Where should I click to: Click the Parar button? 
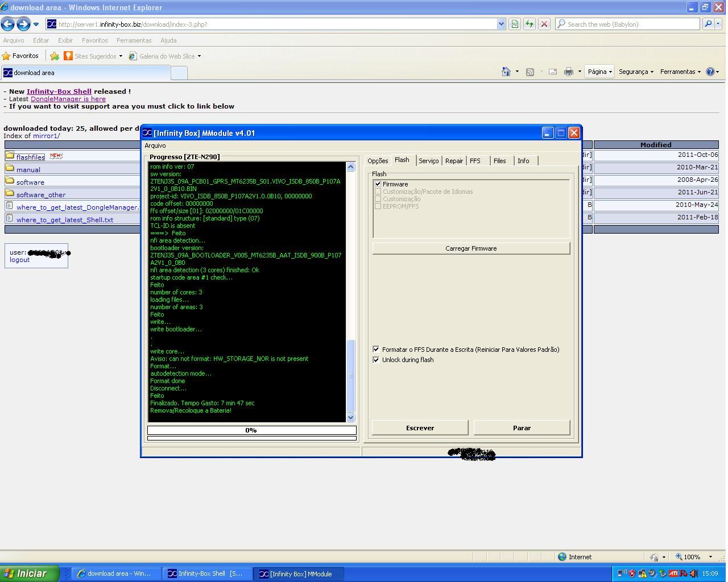point(522,428)
